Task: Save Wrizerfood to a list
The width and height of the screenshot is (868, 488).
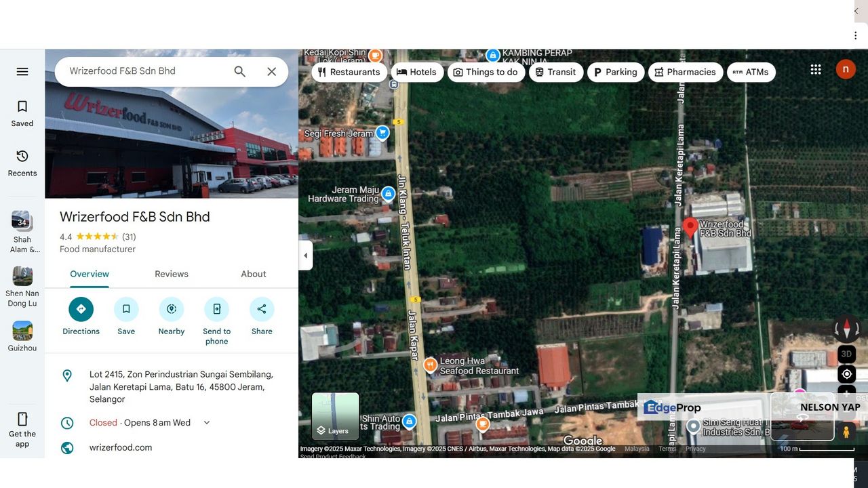Action: 126,316
